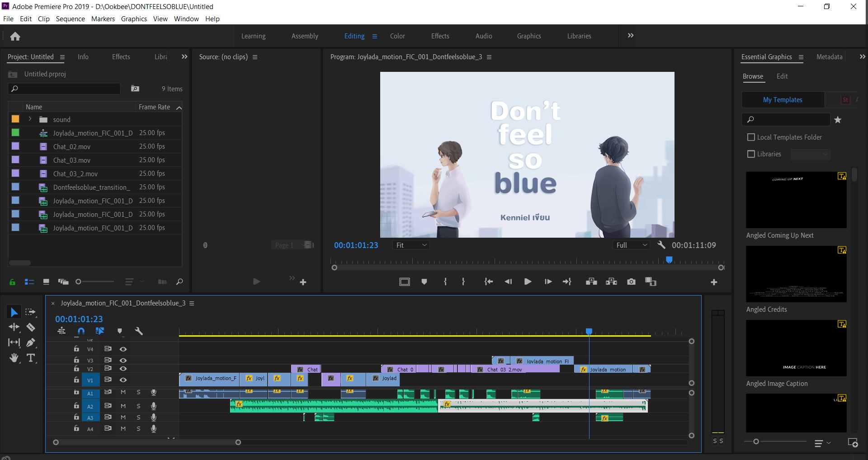Click the Export Frame camera icon
The width and height of the screenshot is (868, 460).
pos(631,282)
